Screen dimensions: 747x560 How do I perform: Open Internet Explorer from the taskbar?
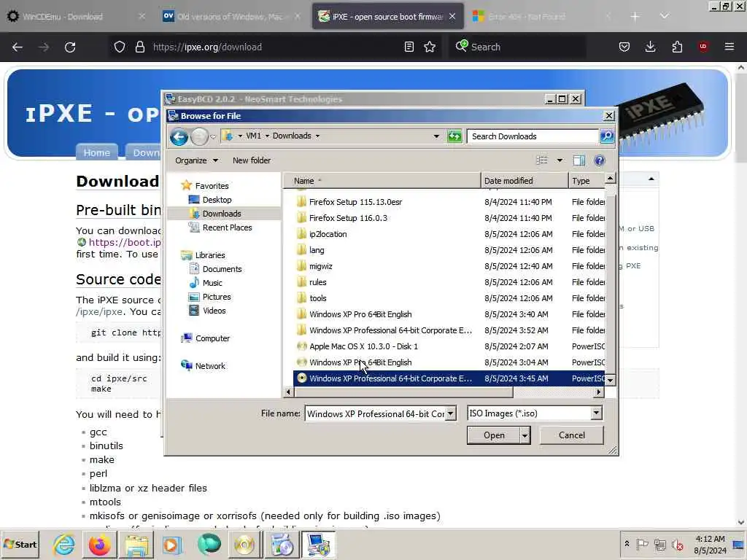point(64,544)
